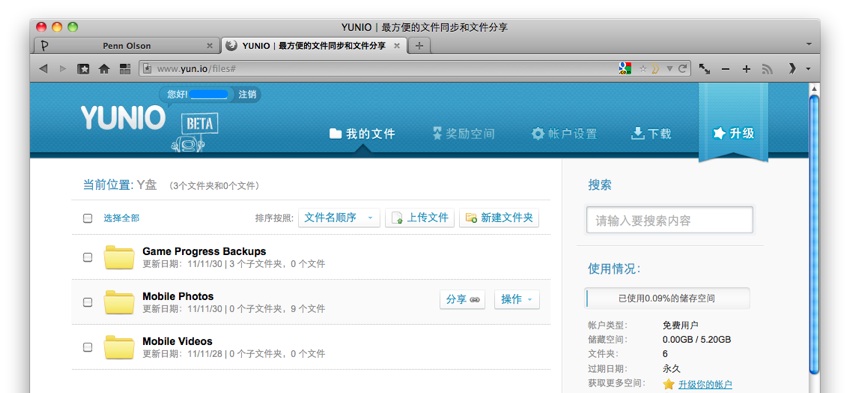Open the Game Progress Backups folder icon

(119, 257)
